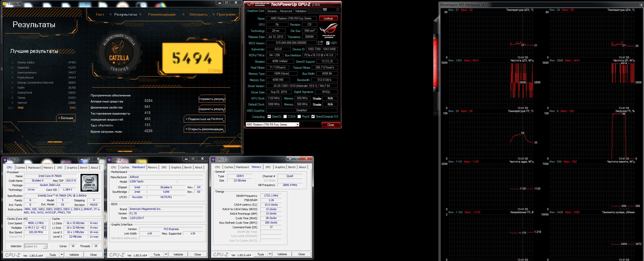The width and height of the screenshot is (644, 261).
Task: Click the title icon of CPU-Z mainboard window
Action: coord(109,160)
